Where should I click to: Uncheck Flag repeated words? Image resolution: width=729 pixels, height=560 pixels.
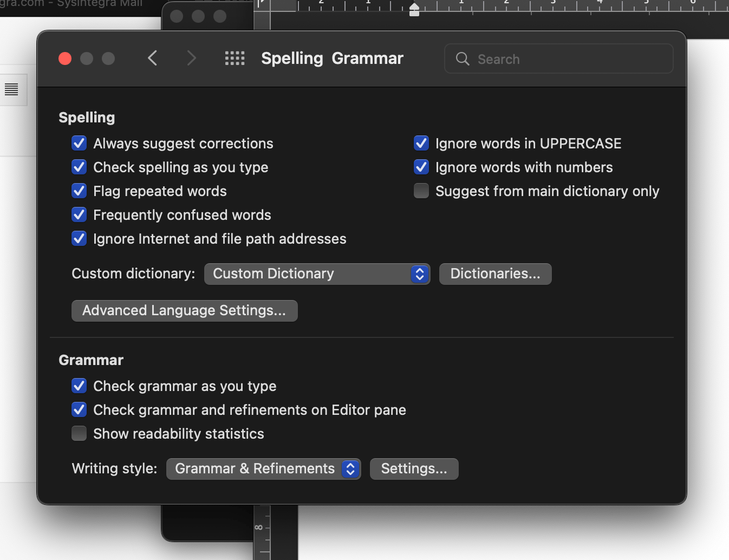tap(79, 191)
